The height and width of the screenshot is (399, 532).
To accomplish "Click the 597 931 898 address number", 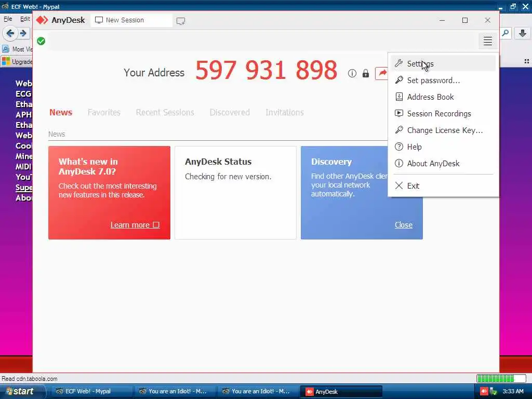I will click(x=267, y=71).
